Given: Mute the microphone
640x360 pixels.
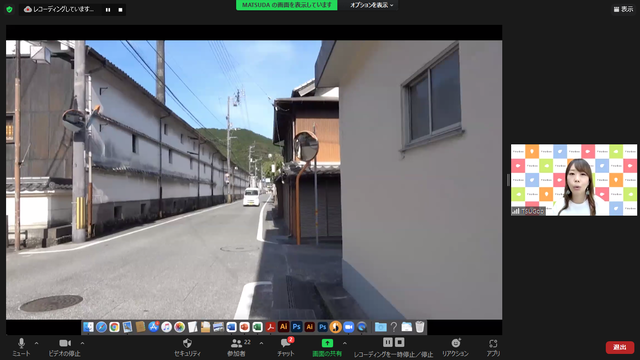Looking at the screenshot, I should pyautogui.click(x=21, y=347).
